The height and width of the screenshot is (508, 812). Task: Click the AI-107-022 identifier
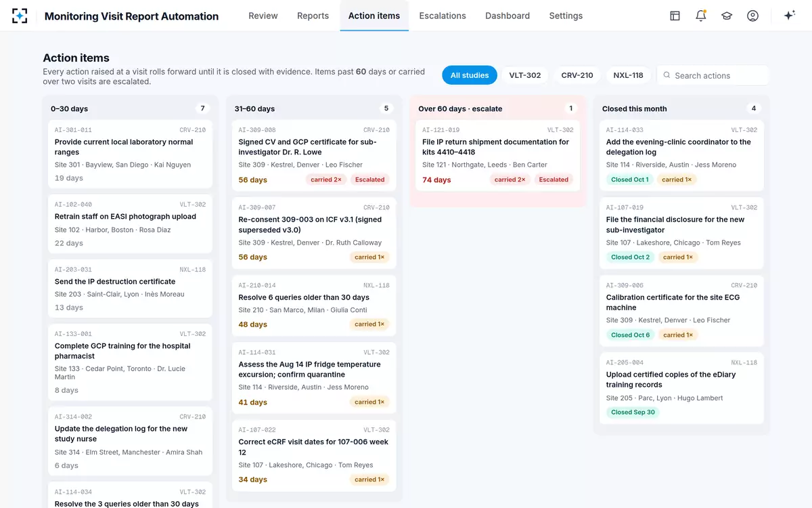click(257, 430)
